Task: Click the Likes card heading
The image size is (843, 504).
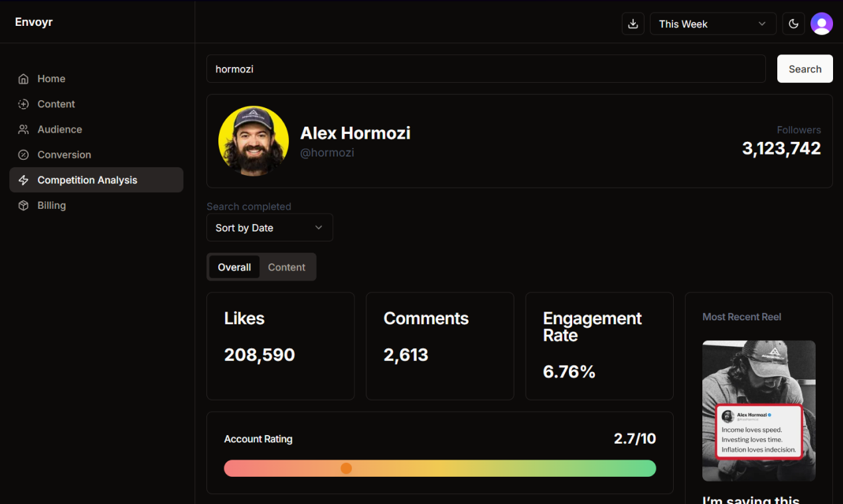Action: point(244,318)
